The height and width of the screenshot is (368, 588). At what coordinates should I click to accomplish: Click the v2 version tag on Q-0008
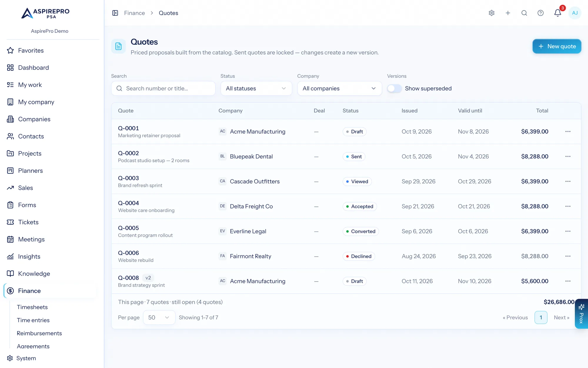tap(148, 278)
